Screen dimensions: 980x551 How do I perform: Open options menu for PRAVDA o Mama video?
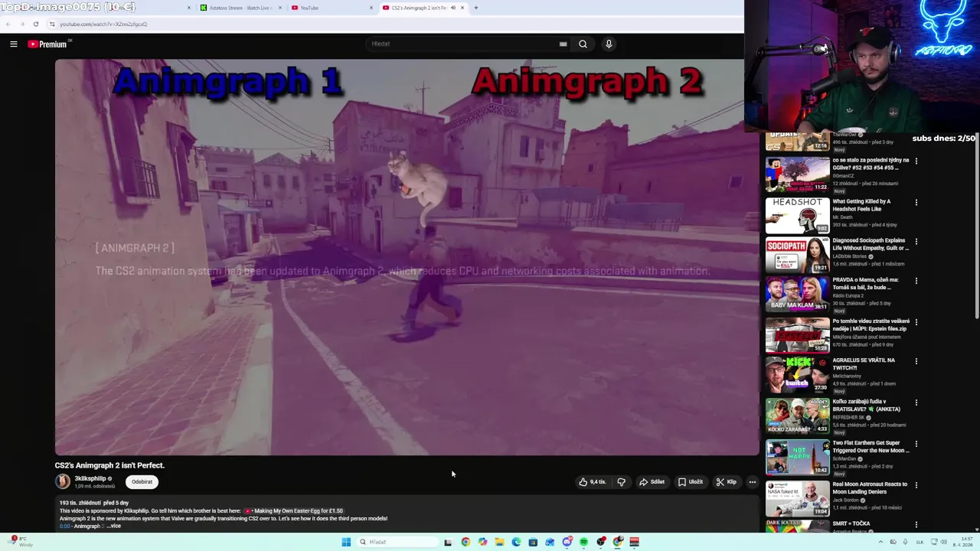click(x=916, y=280)
